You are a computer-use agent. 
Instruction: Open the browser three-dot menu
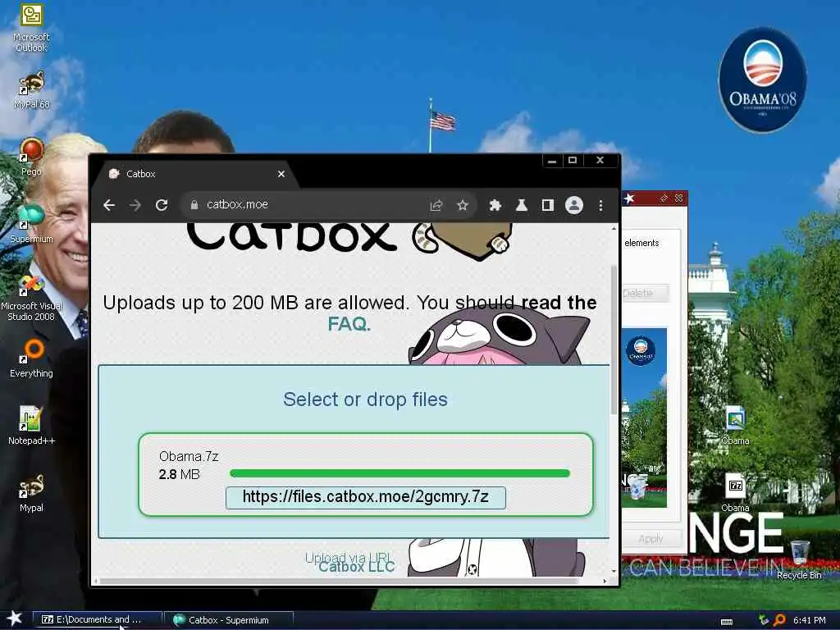(600, 205)
